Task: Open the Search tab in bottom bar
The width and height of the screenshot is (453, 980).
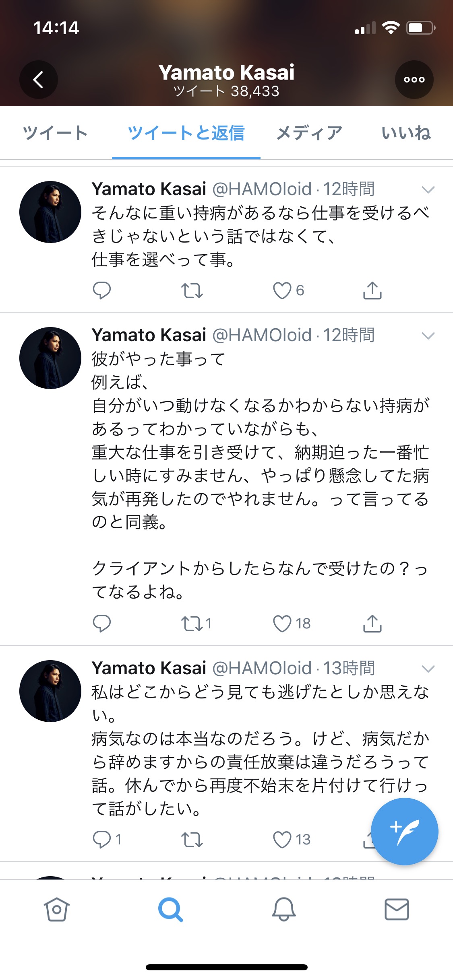Action: click(170, 909)
